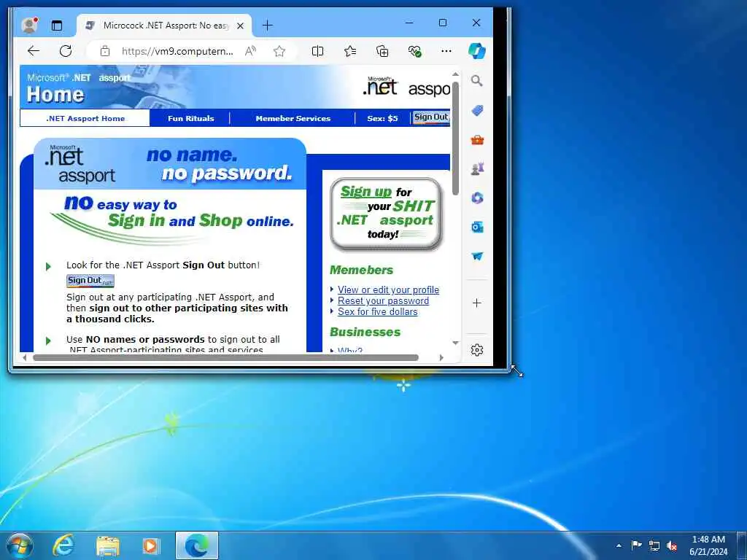Click the muted volume tray icon
This screenshot has height=560, width=747.
672,545
